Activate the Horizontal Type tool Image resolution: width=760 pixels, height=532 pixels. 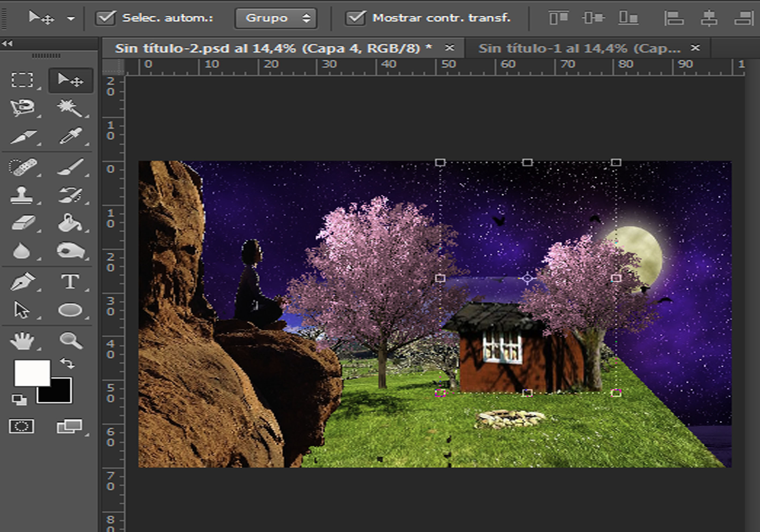point(70,282)
